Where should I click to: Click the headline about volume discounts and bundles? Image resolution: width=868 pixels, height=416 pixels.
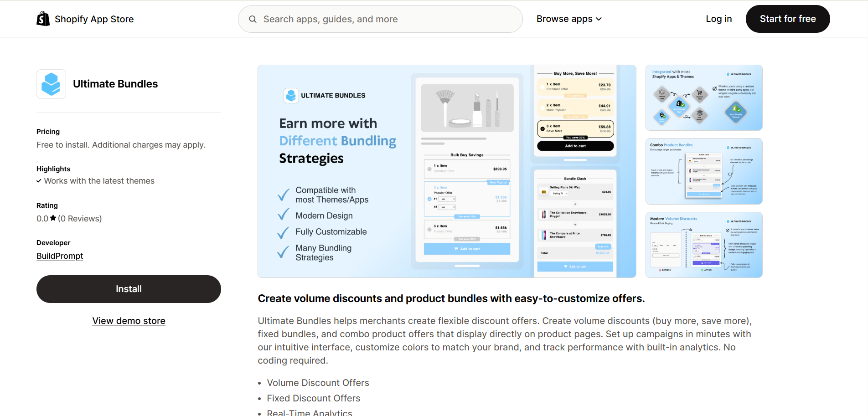451,298
